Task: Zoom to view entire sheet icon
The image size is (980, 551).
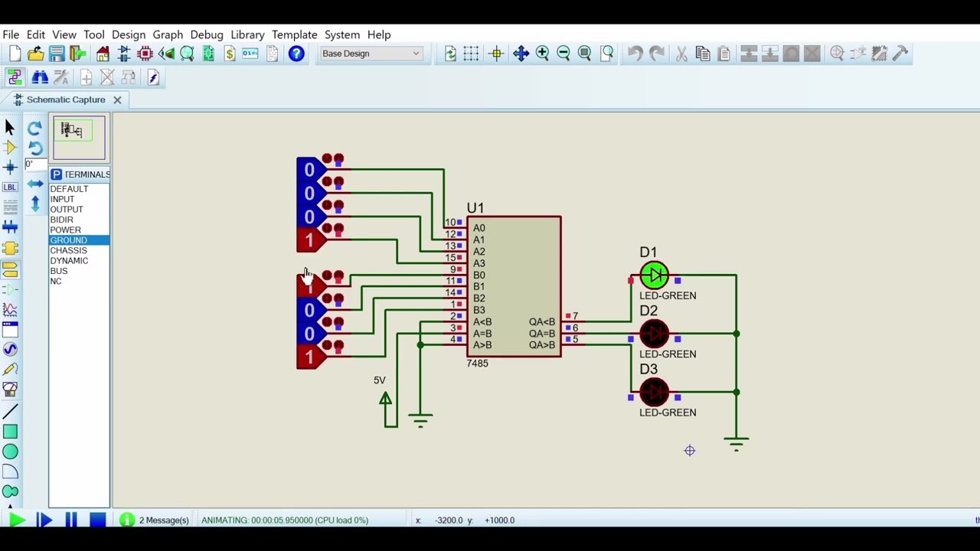Action: point(585,54)
